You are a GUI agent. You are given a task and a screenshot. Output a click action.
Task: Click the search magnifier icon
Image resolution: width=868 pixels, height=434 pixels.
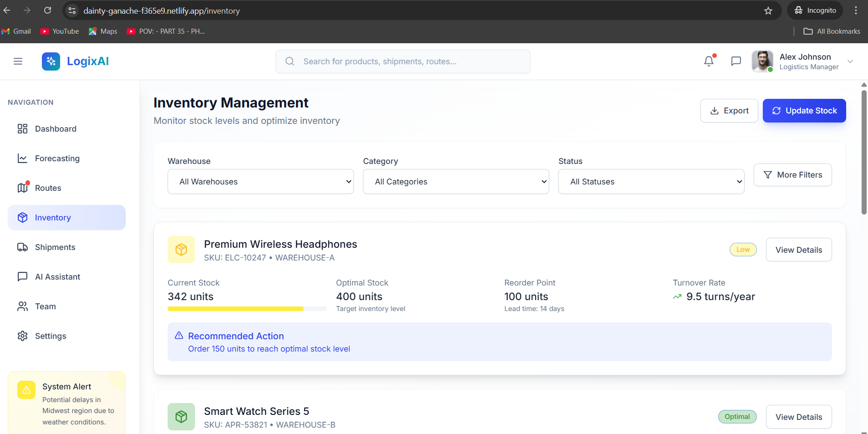pos(290,61)
